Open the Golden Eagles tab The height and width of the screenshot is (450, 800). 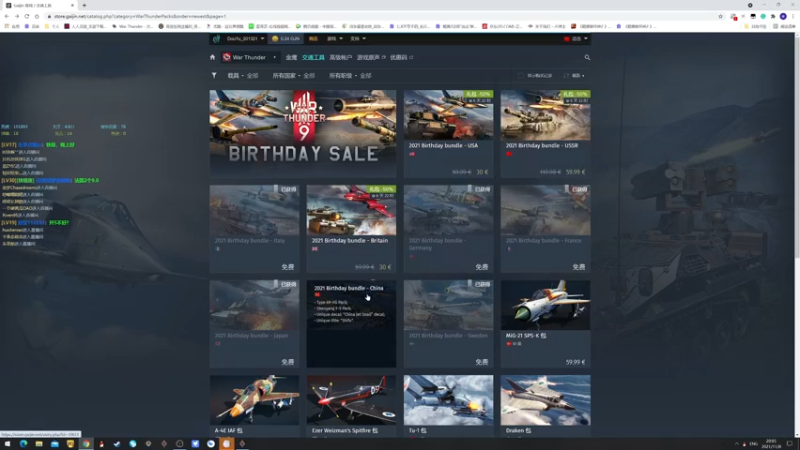point(291,58)
